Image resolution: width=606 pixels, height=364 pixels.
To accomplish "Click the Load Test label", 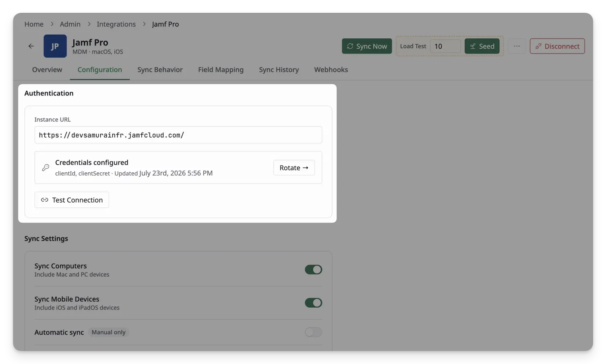I will pos(413,46).
